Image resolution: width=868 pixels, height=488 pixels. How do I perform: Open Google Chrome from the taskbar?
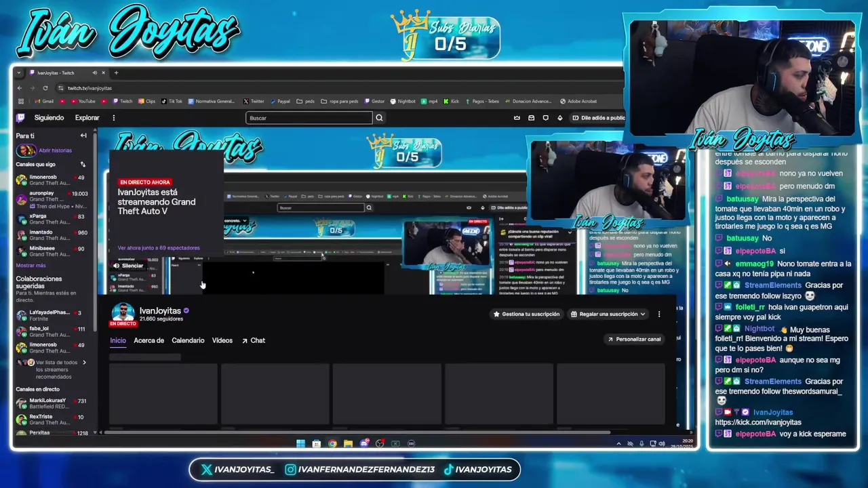(332, 444)
